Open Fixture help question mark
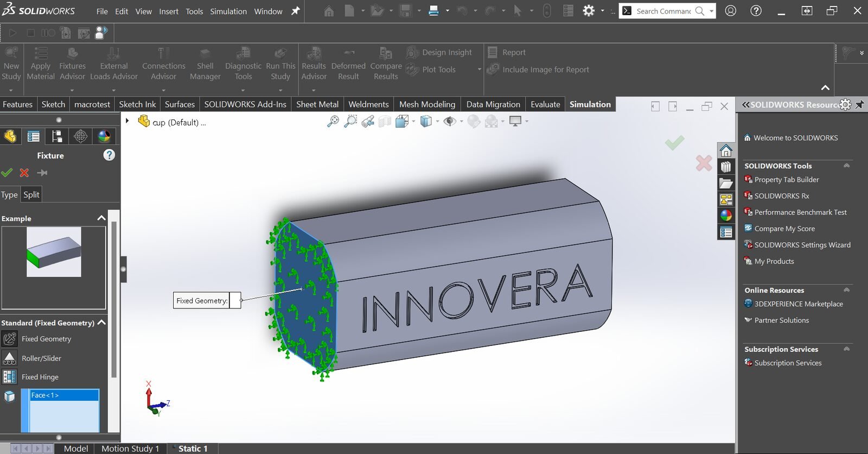Image resolution: width=868 pixels, height=454 pixels. click(x=109, y=155)
